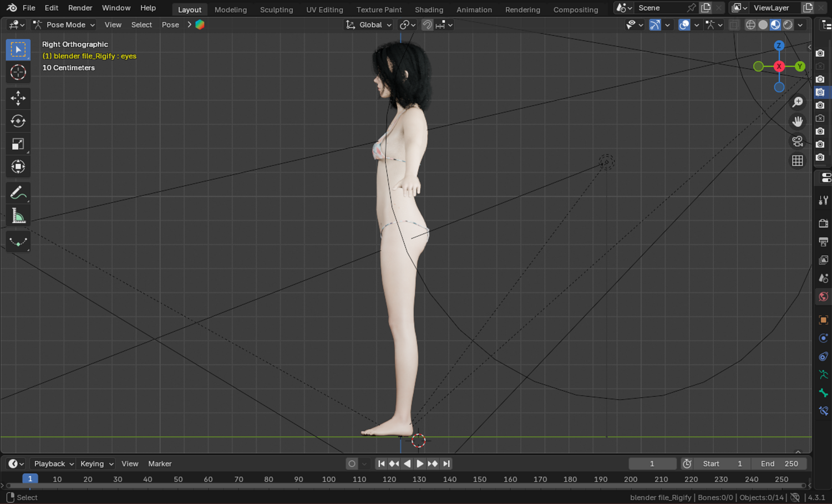Open the Playback dropdown in timeline
The image size is (832, 504).
point(54,464)
